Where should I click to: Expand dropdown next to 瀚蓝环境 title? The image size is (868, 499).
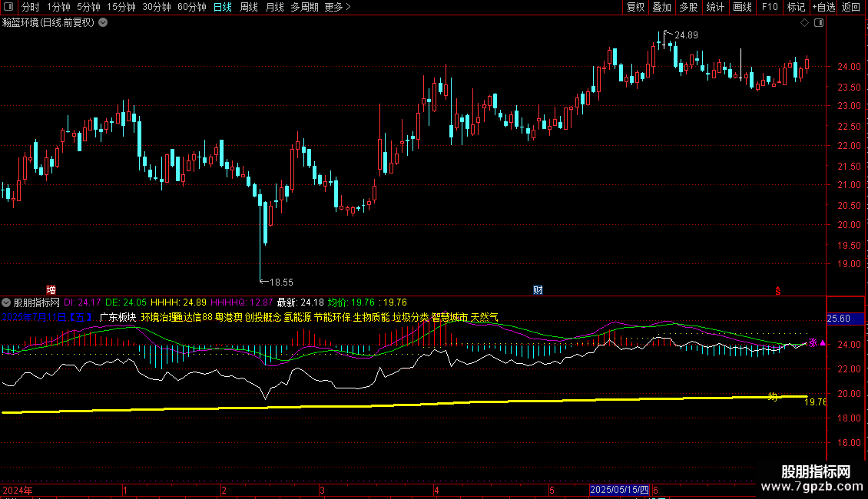pyautogui.click(x=103, y=22)
